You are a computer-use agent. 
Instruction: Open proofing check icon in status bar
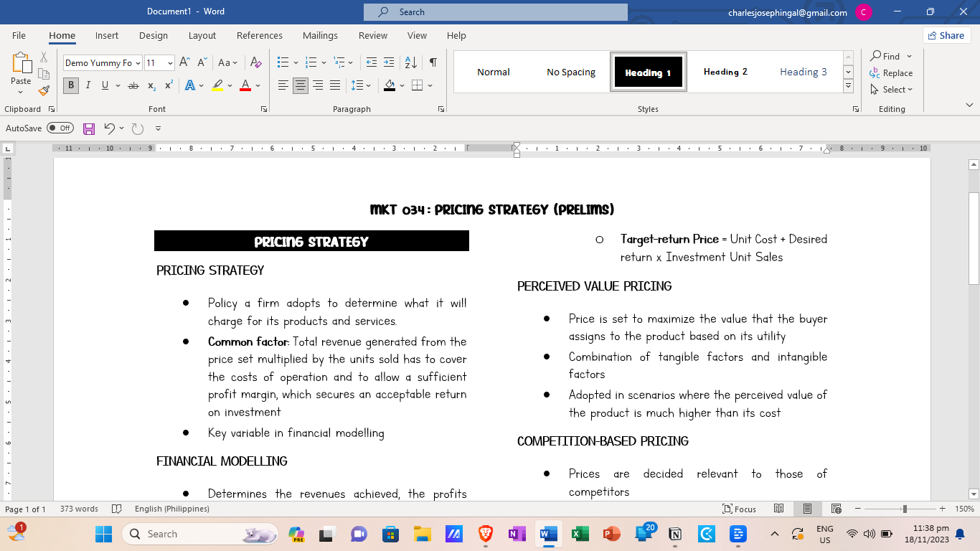117,509
